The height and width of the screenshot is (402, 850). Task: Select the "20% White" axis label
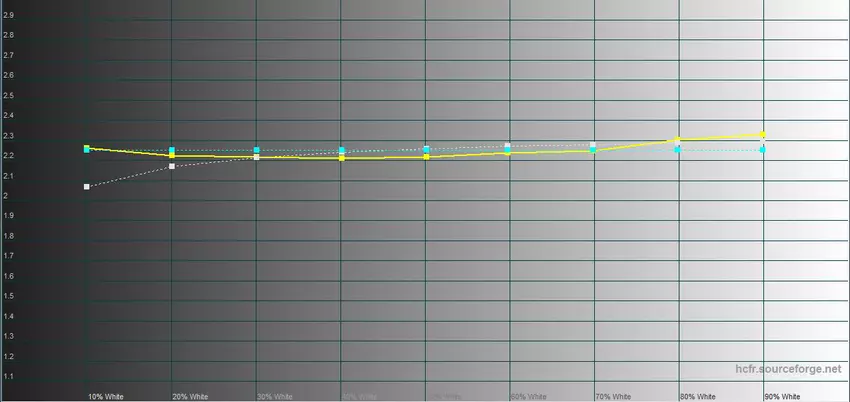tap(191, 396)
